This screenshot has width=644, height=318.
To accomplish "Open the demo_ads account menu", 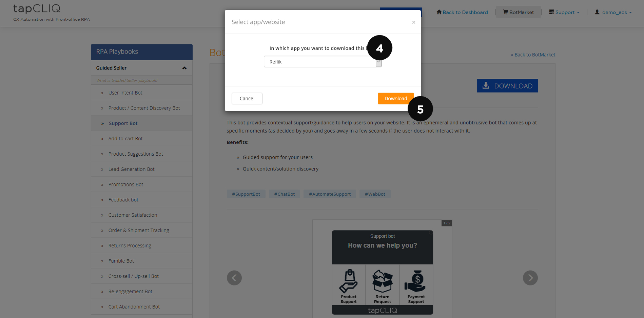I will click(x=613, y=12).
